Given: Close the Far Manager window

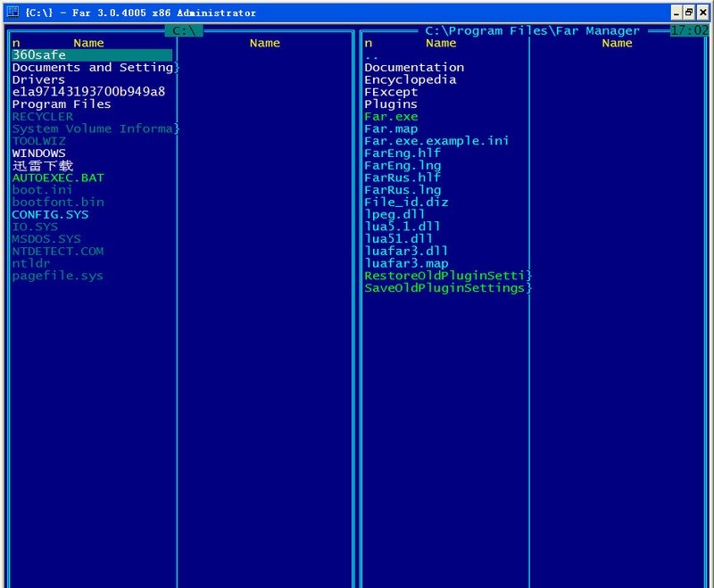Looking at the screenshot, I should coord(702,12).
